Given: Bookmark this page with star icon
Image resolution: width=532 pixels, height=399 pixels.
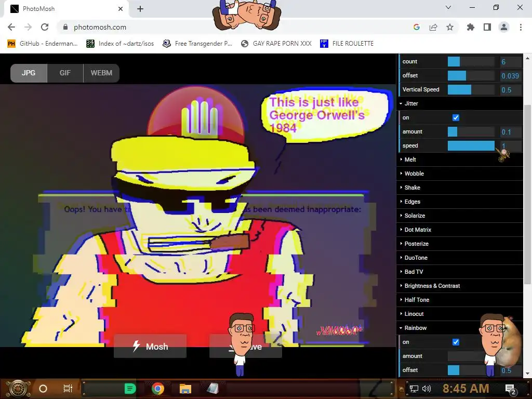Looking at the screenshot, I should pos(450,27).
